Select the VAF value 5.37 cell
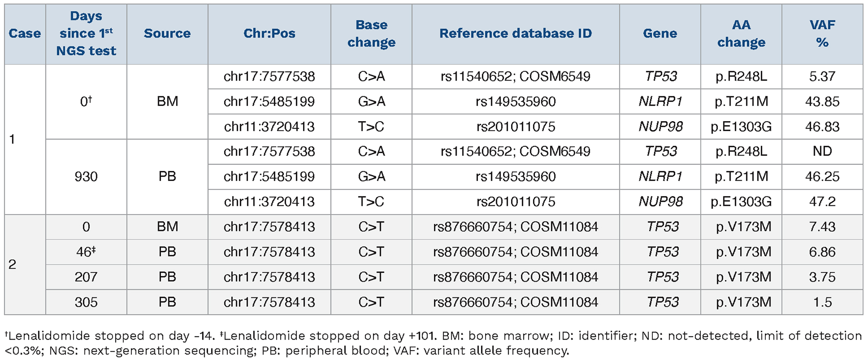868x360 pixels. (822, 76)
